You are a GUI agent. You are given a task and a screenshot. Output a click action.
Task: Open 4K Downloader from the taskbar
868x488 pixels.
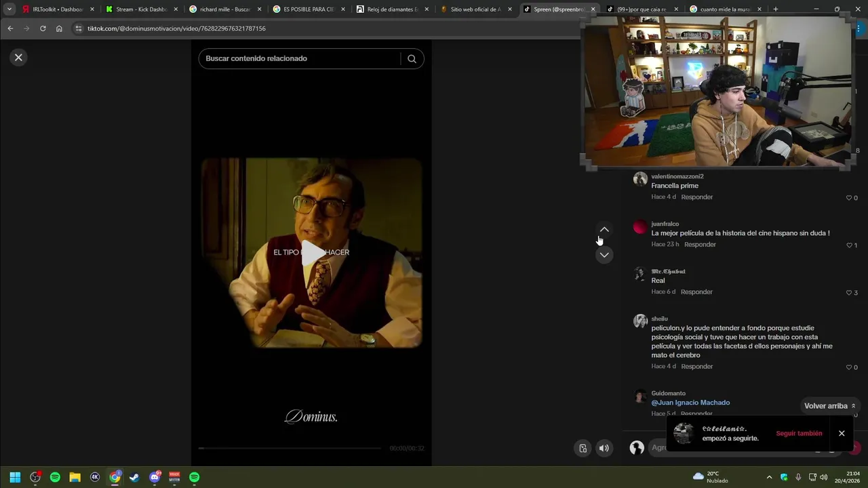[x=95, y=477]
